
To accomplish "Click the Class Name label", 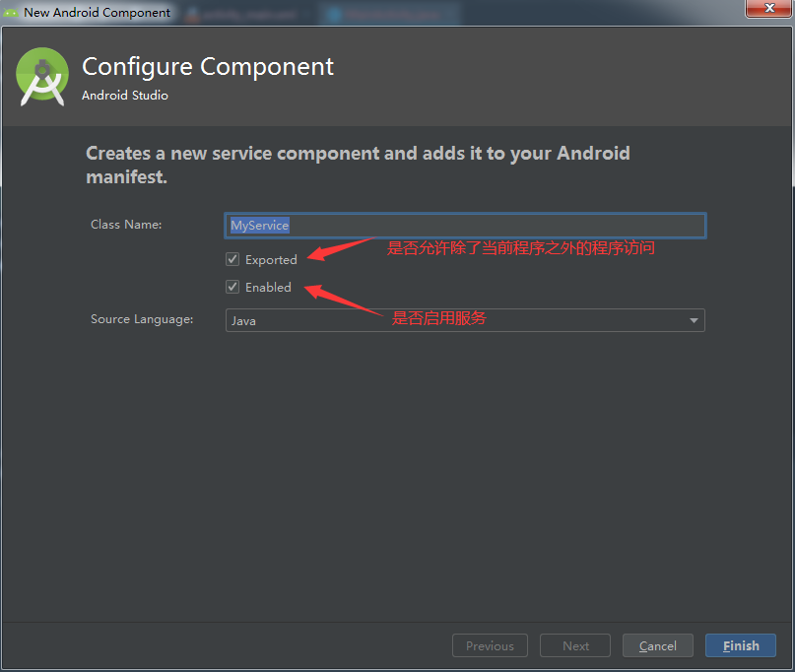I will [126, 225].
